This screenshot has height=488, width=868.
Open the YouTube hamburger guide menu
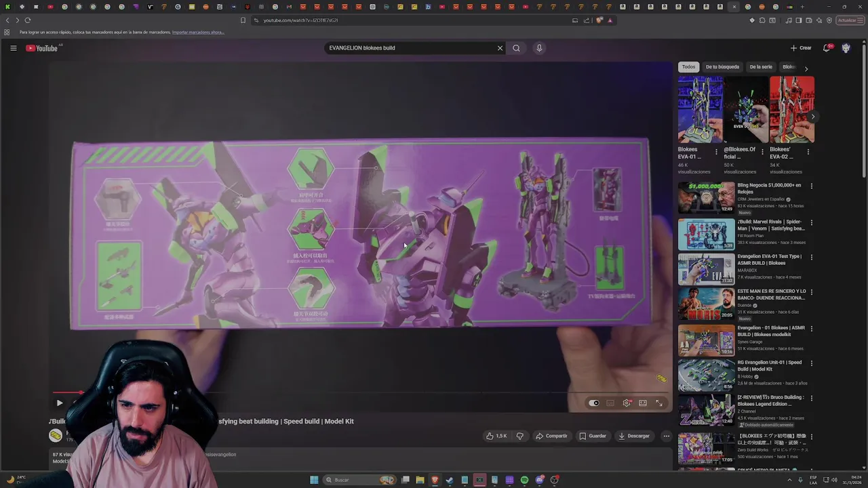13,48
